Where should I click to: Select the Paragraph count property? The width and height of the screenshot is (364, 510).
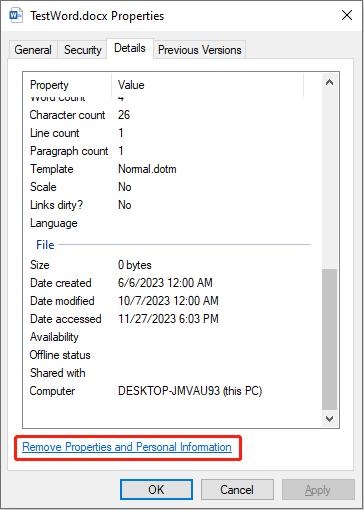click(x=69, y=151)
